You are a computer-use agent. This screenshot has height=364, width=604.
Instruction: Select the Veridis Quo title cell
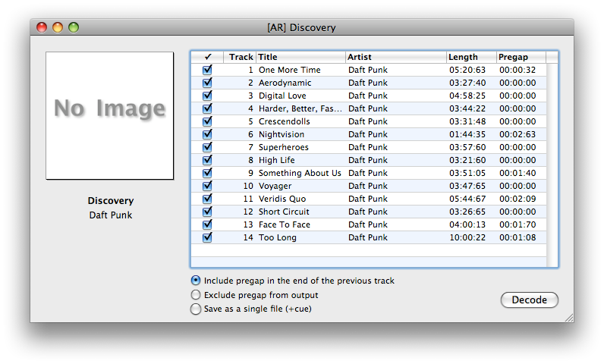pos(282,199)
